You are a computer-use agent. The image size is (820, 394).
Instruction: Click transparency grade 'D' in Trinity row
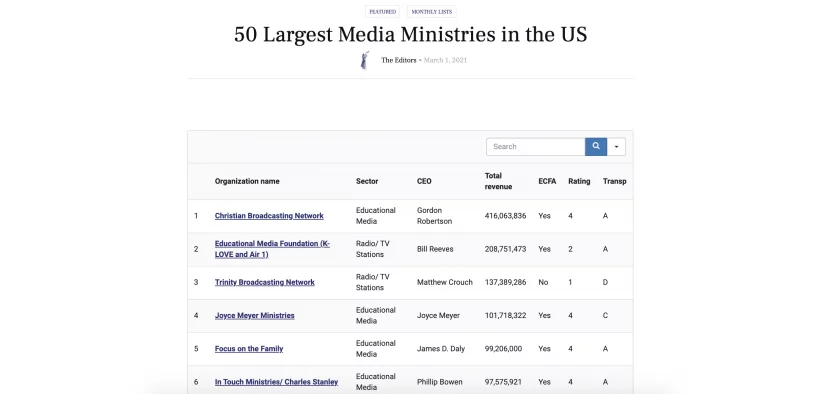605,282
